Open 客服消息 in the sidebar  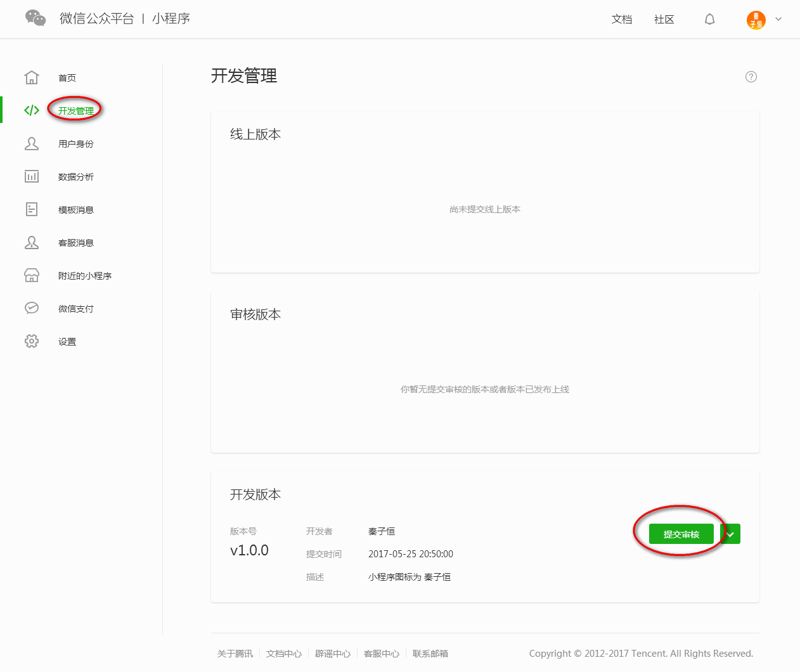(76, 243)
